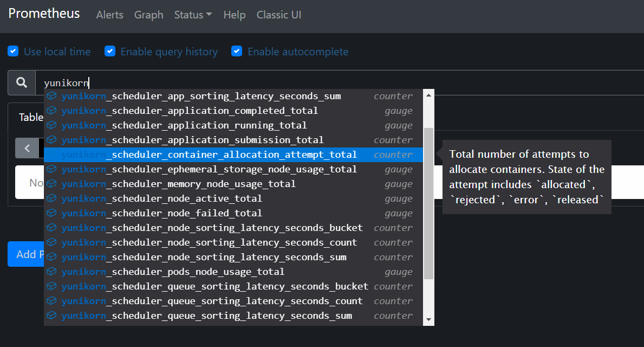This screenshot has width=644, height=347.
Task: Click cube icon beside node_failed_total metric
Action: click(x=51, y=213)
